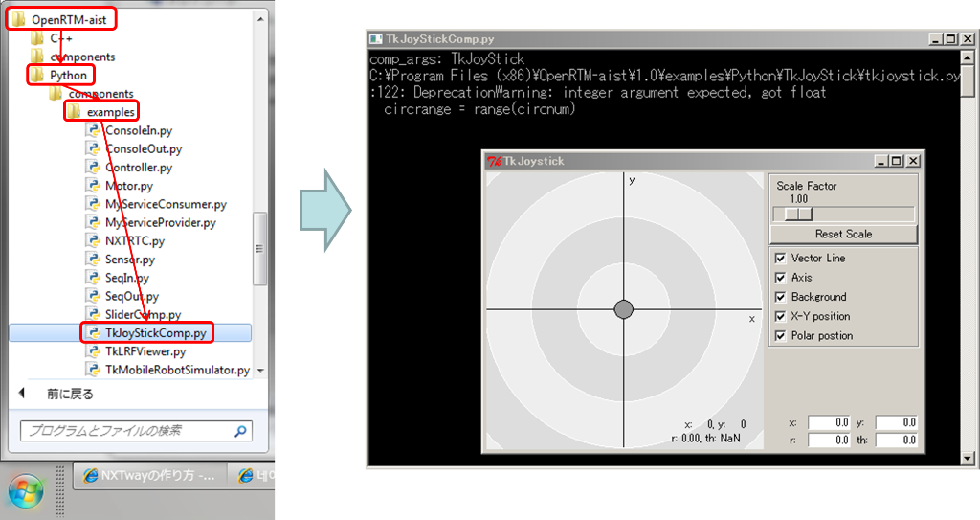Click the Motor.py Python file icon

[x=93, y=186]
